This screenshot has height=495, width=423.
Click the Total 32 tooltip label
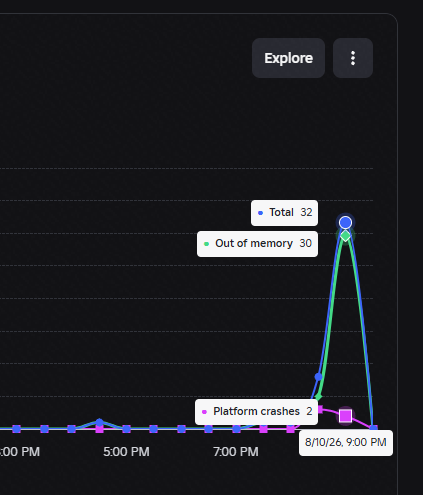284,213
